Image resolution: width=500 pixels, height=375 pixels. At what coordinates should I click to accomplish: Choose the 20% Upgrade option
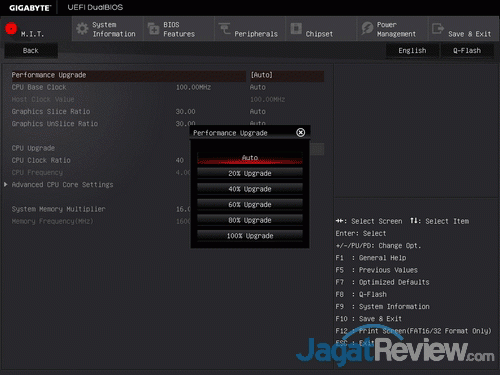coord(250,173)
